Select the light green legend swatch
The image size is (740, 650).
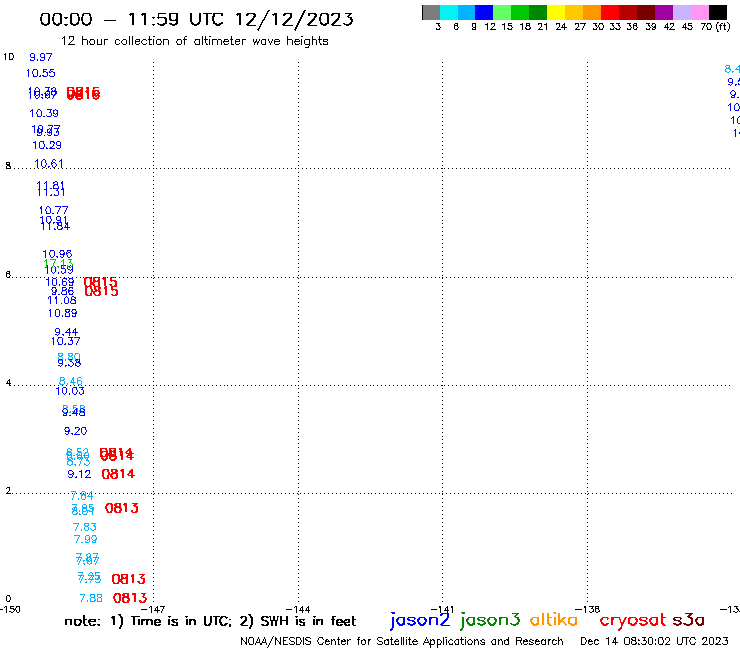(x=502, y=12)
